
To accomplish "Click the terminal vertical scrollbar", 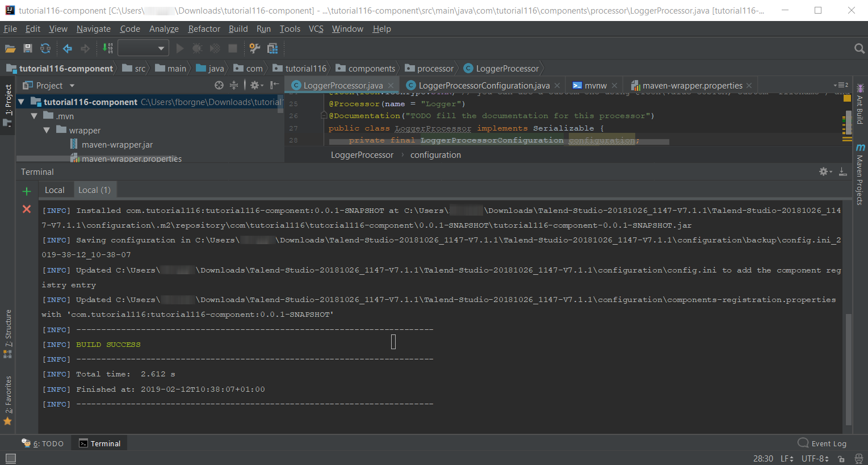I will 848,369.
